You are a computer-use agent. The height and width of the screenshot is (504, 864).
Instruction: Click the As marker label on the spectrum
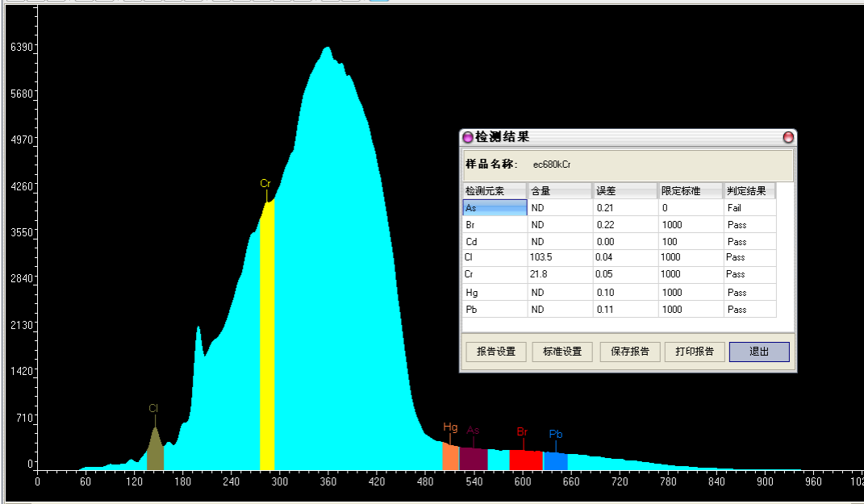tap(474, 431)
